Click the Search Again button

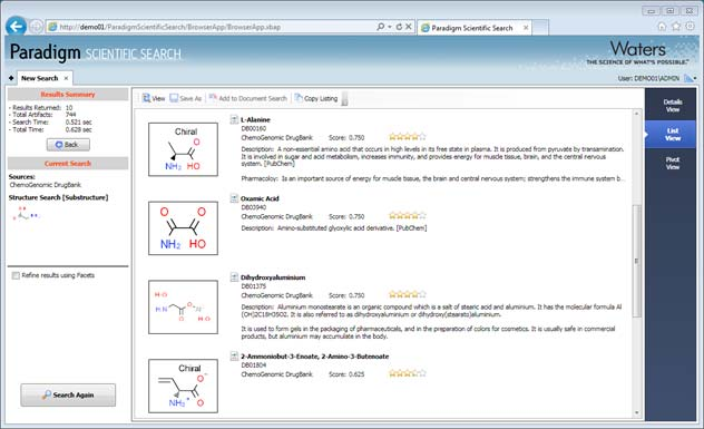(68, 395)
